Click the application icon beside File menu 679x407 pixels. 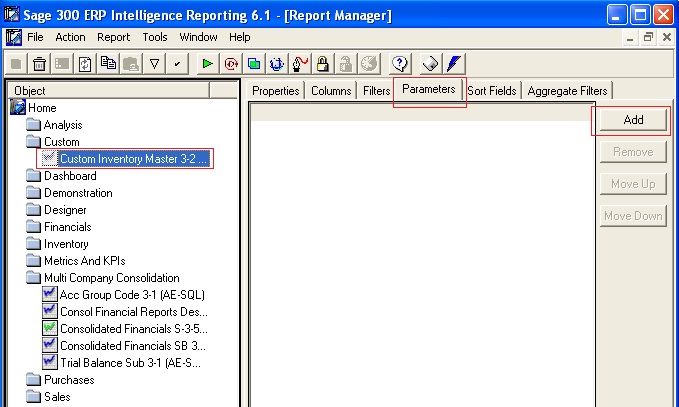tap(14, 37)
